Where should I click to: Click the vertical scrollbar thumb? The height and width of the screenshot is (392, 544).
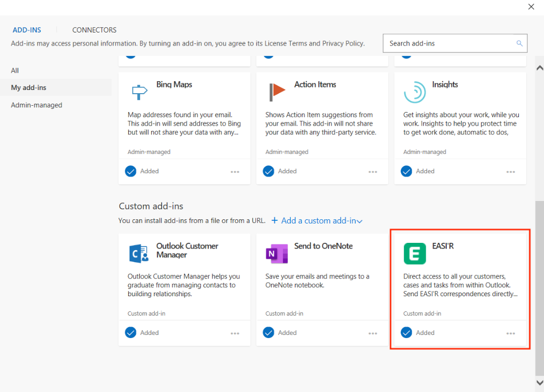point(540,288)
